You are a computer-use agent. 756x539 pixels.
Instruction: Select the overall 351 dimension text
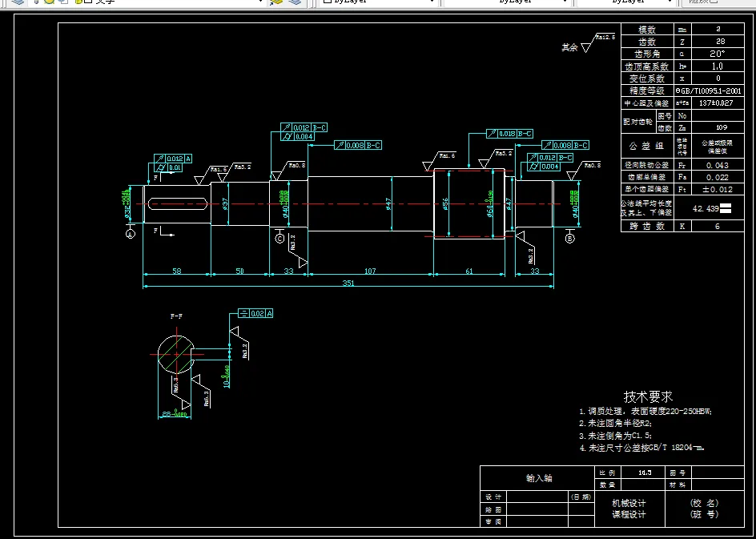(x=348, y=283)
